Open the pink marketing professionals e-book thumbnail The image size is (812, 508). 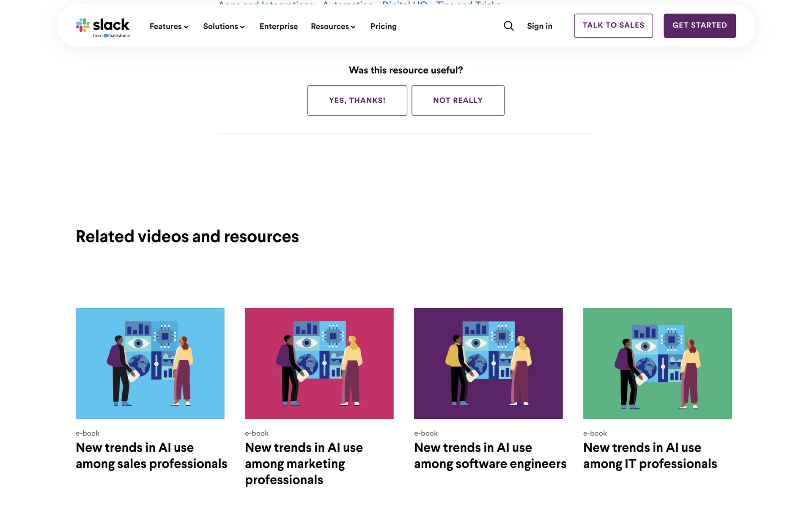click(x=319, y=363)
